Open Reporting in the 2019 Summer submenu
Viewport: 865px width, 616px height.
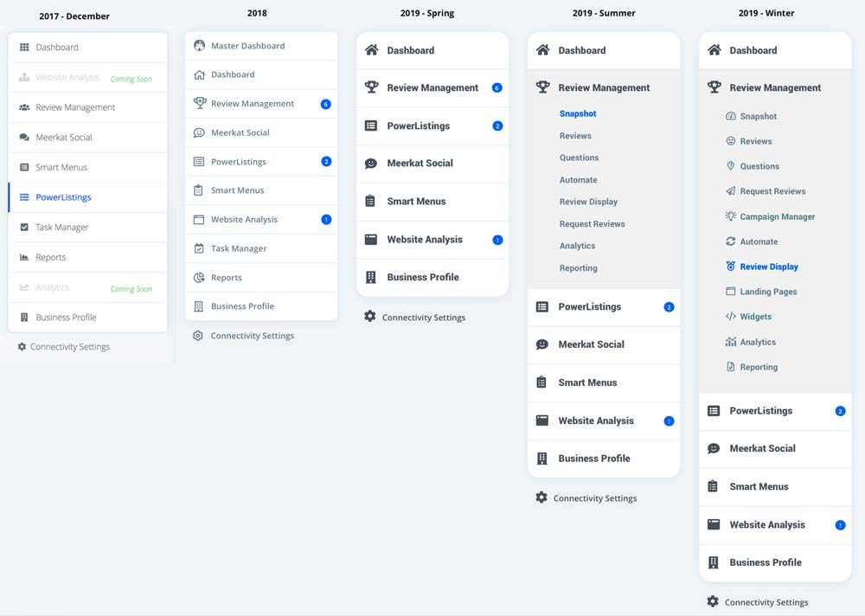pos(578,268)
